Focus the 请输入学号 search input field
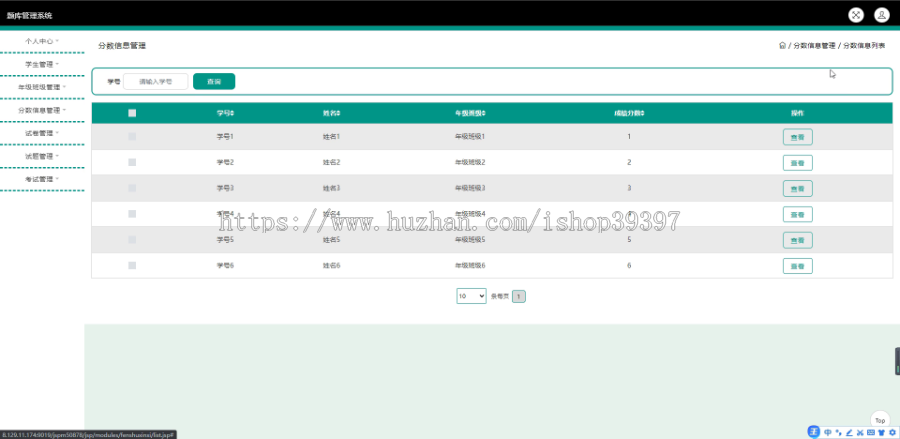The height and width of the screenshot is (439, 900). 156,81
